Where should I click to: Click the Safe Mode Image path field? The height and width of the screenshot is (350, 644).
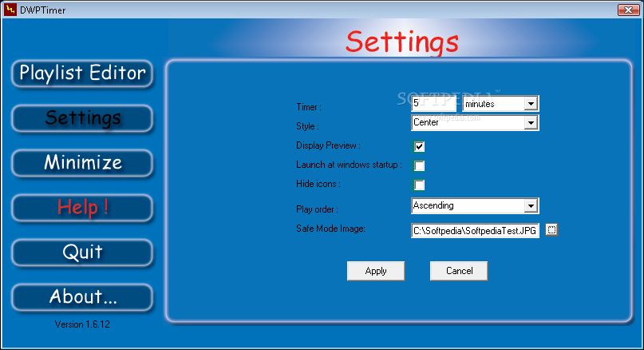click(x=475, y=231)
